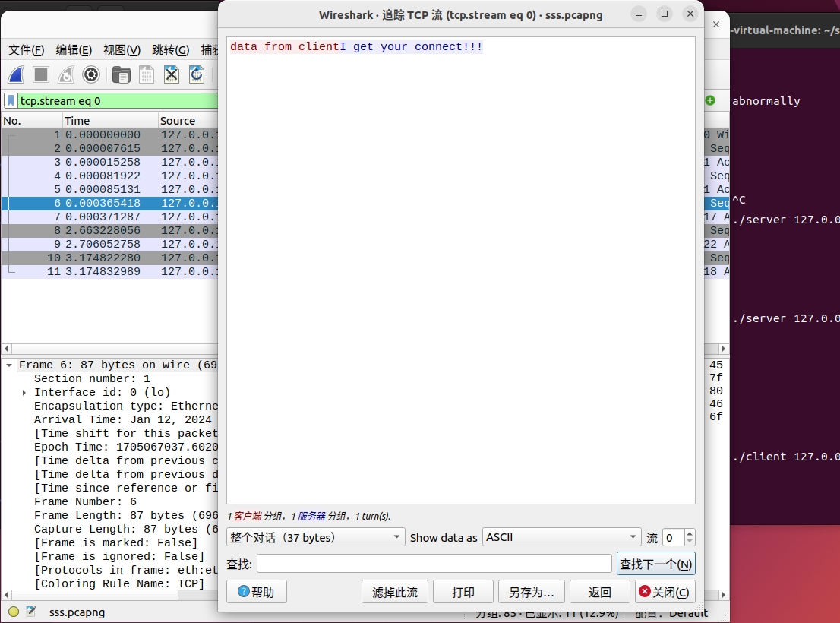840x623 pixels.
Task: Open the Show data as ASCII dropdown
Action: [x=561, y=537]
